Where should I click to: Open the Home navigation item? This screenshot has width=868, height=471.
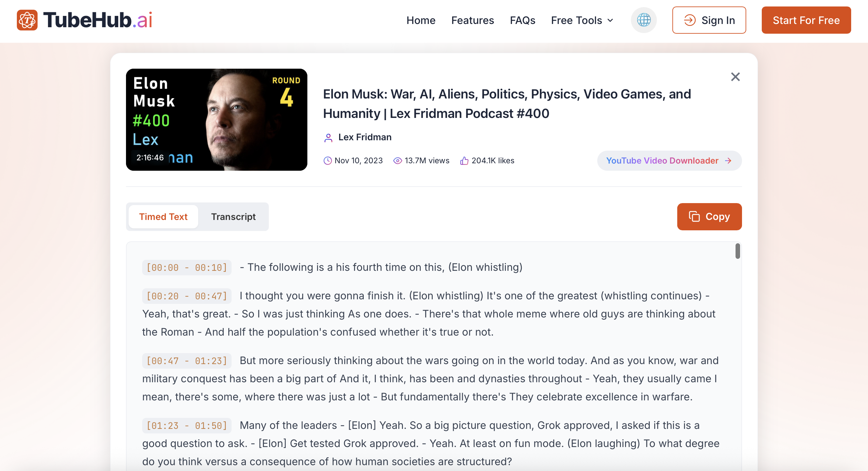pos(421,20)
